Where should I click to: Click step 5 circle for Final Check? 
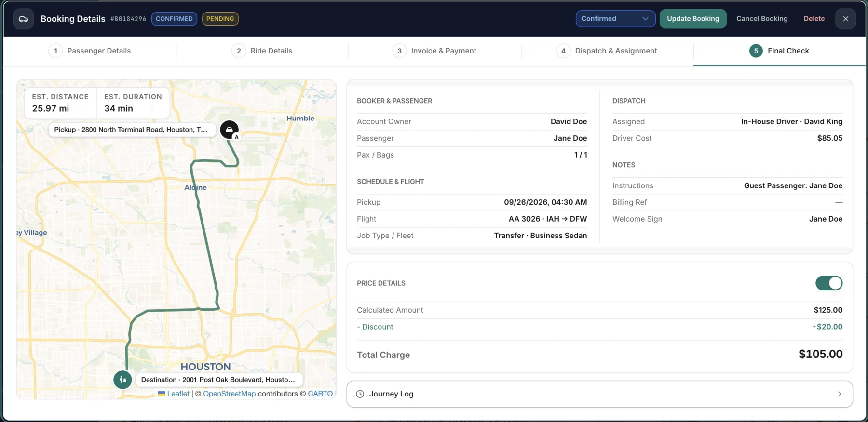(x=756, y=51)
